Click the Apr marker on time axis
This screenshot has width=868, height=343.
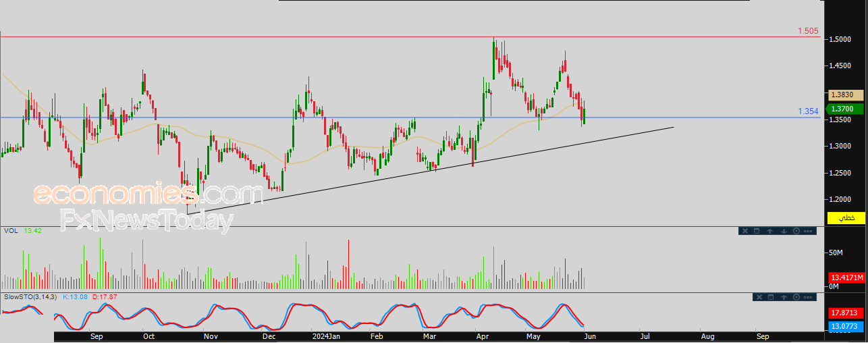[482, 336]
